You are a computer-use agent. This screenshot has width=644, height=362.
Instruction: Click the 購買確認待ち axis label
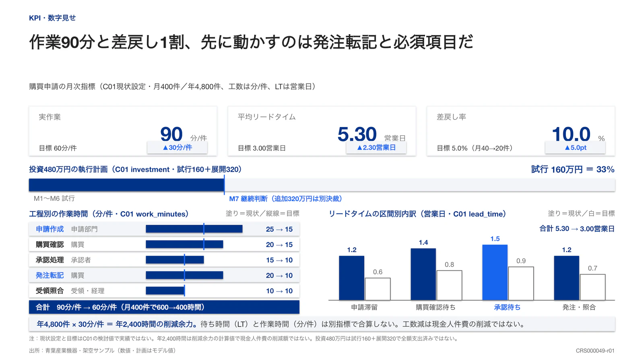(x=436, y=307)
